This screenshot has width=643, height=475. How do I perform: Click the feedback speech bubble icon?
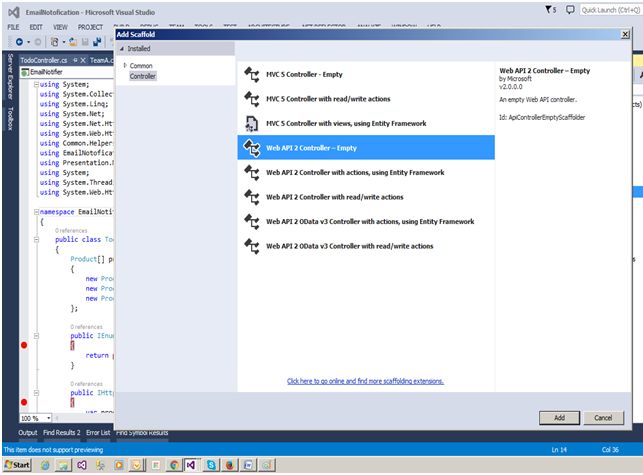click(570, 9)
